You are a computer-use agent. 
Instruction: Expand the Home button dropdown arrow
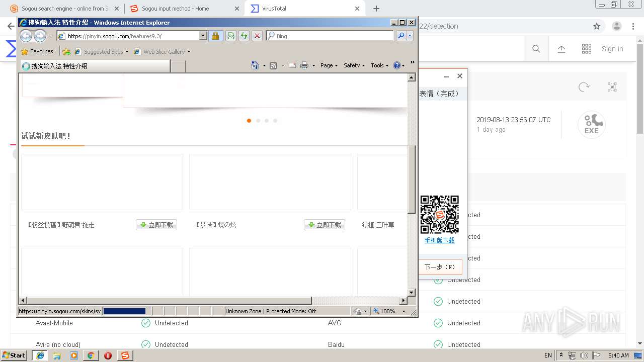pos(264,65)
